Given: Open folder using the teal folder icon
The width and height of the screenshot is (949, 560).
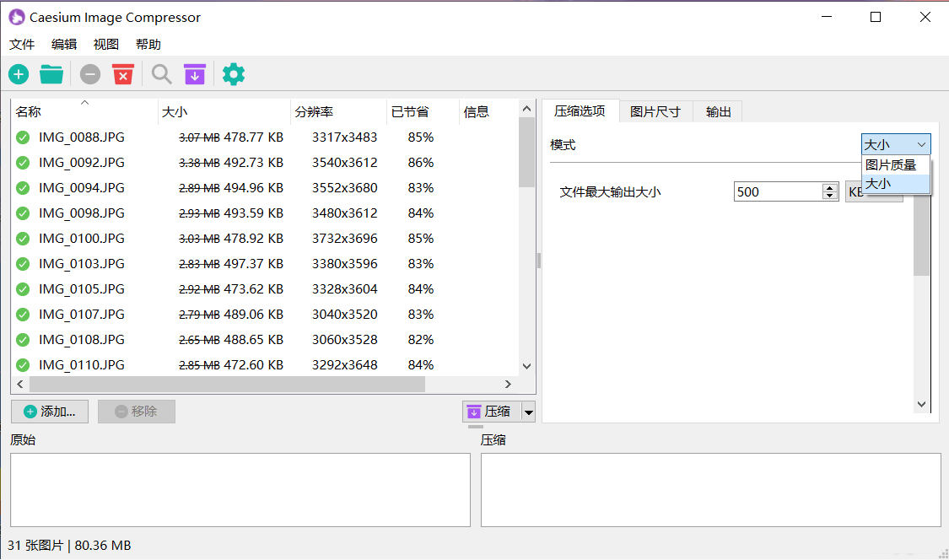Looking at the screenshot, I should [51, 74].
